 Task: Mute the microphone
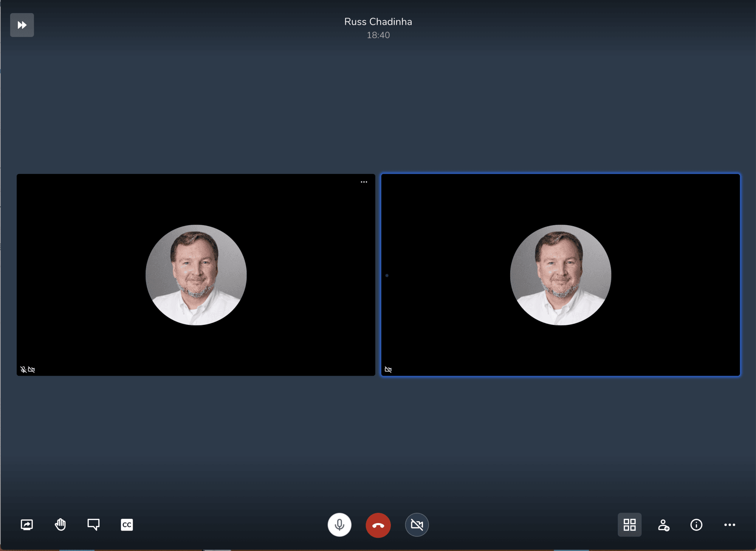339,525
